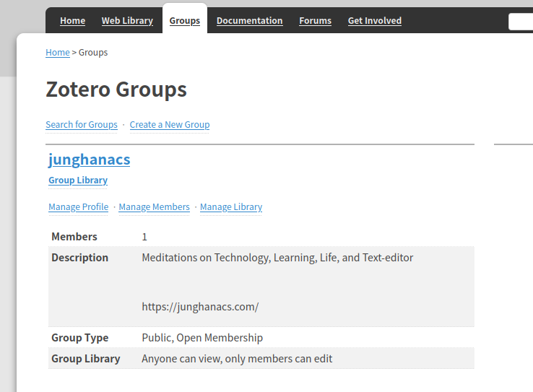Select the Group Type row label
The height and width of the screenshot is (392, 533).
pos(80,338)
